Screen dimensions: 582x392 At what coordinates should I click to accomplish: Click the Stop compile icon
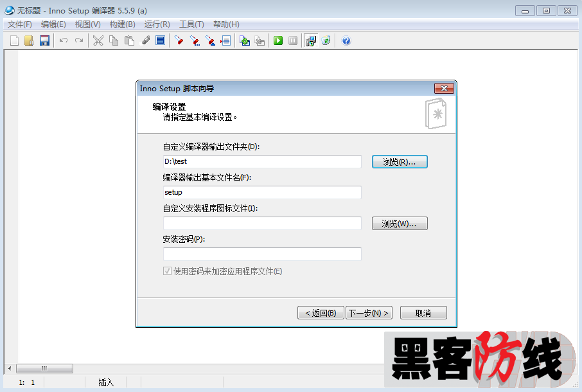point(260,40)
